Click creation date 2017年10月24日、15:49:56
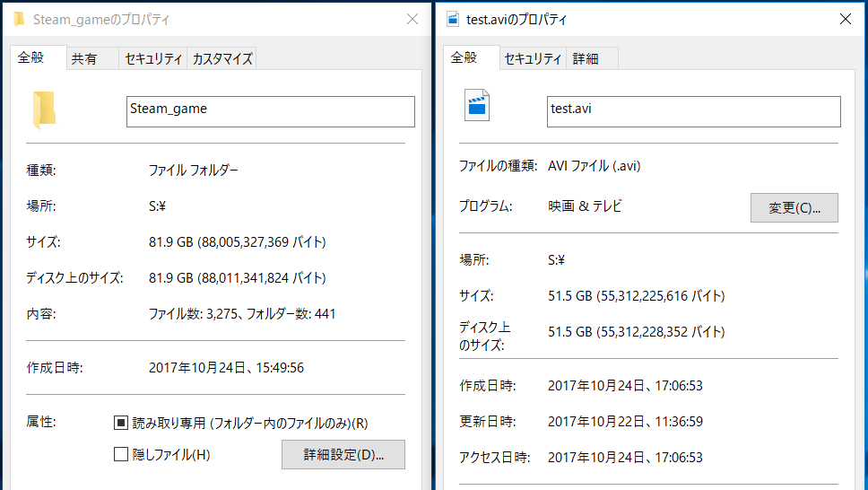Screen dimensions: 868x490 click(x=226, y=368)
